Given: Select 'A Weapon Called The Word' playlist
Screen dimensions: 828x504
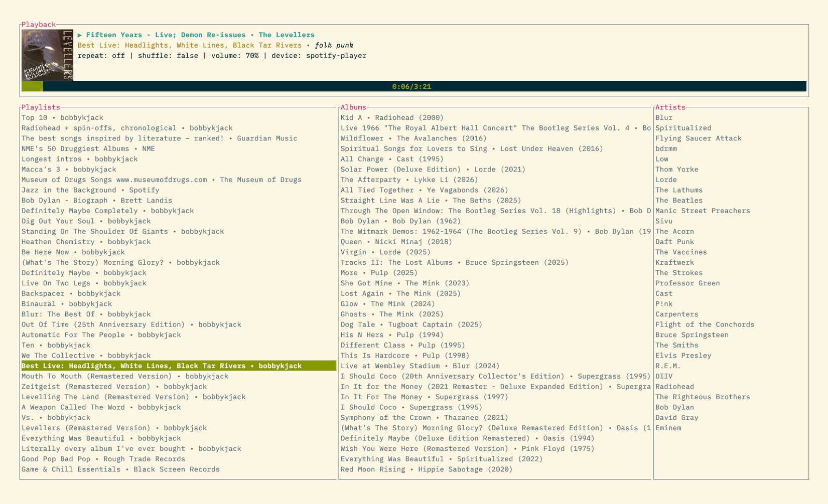Looking at the screenshot, I should point(101,407).
